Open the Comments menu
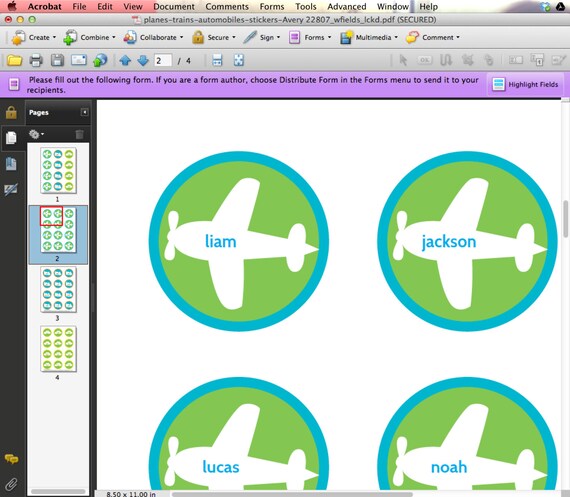Viewport: 570px width, 497px height. point(227,7)
